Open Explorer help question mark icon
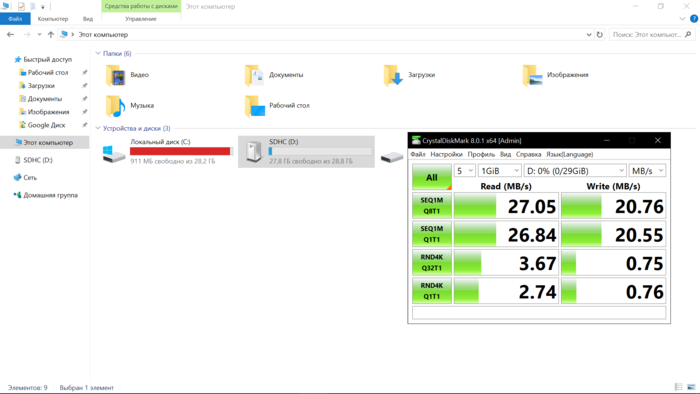Image resolution: width=700 pixels, height=394 pixels. coord(694,19)
